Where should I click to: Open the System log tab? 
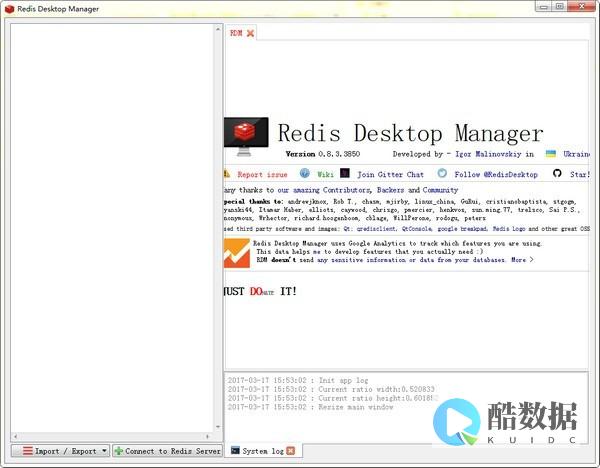coord(262,451)
